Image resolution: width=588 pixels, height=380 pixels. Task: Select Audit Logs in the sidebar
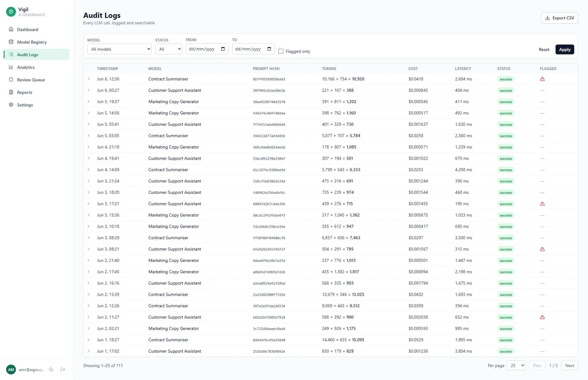tap(36, 54)
